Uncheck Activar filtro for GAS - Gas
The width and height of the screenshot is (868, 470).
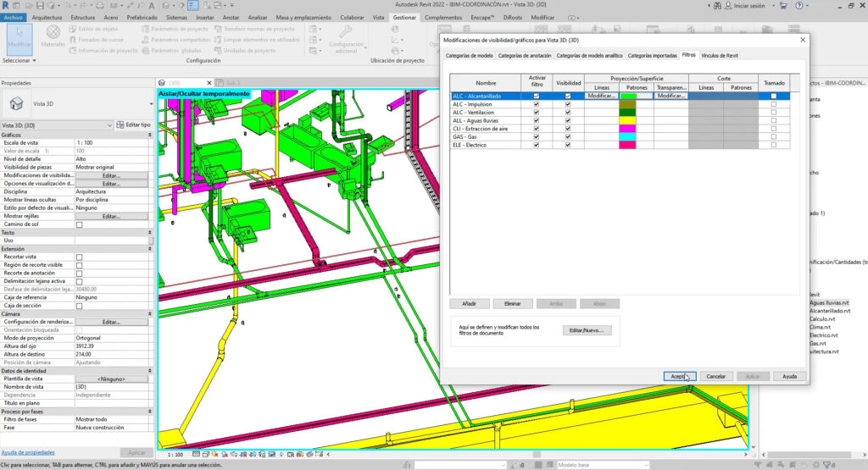pos(536,136)
